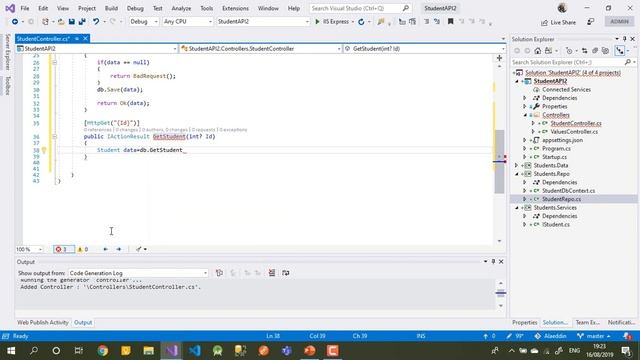Screen dimensions: 640x360
Task: Click the Save file toolbar icon
Action: pos(71,22)
